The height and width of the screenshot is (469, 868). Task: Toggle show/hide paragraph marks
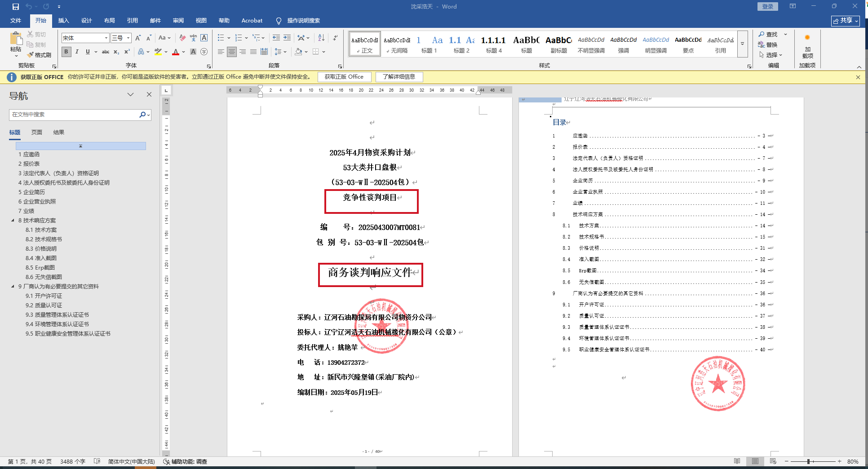[x=335, y=38]
